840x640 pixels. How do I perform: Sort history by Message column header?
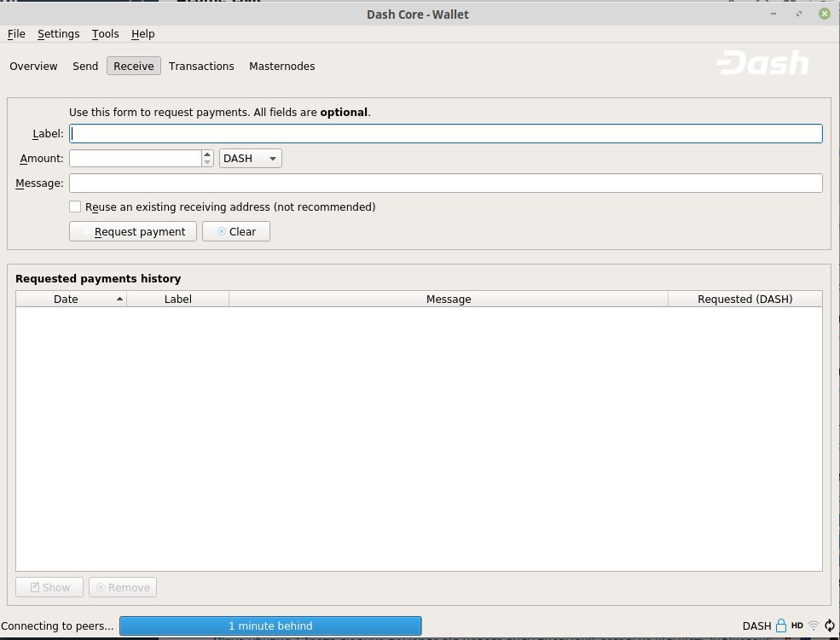tap(449, 300)
